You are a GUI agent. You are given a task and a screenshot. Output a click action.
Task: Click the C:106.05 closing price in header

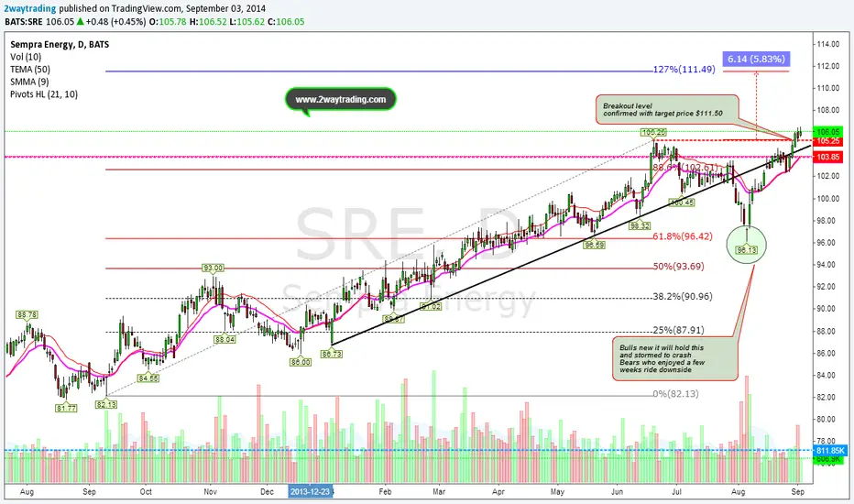[x=286, y=22]
